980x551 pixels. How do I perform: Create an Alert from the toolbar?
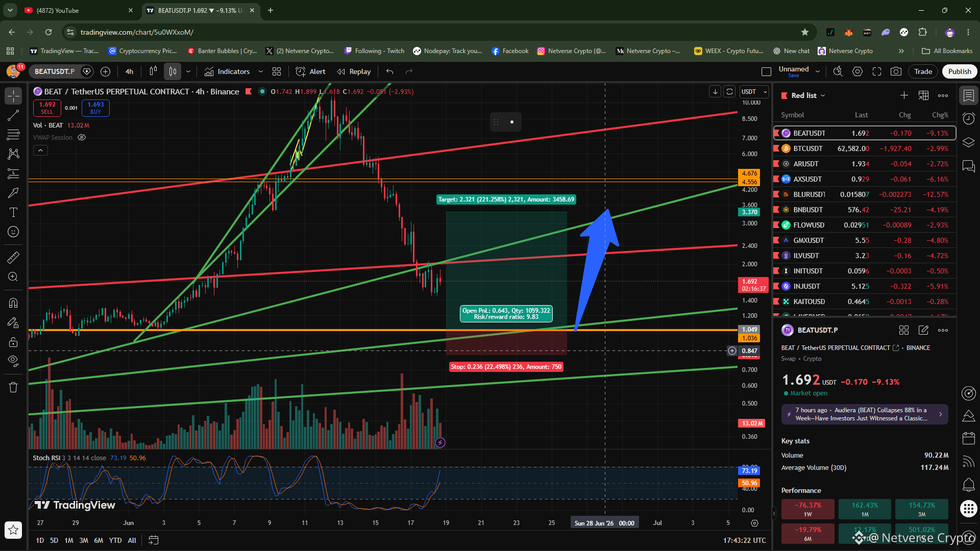click(310, 71)
